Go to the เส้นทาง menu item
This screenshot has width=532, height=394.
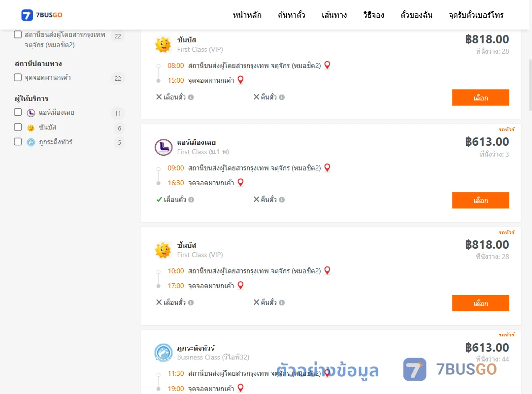334,15
